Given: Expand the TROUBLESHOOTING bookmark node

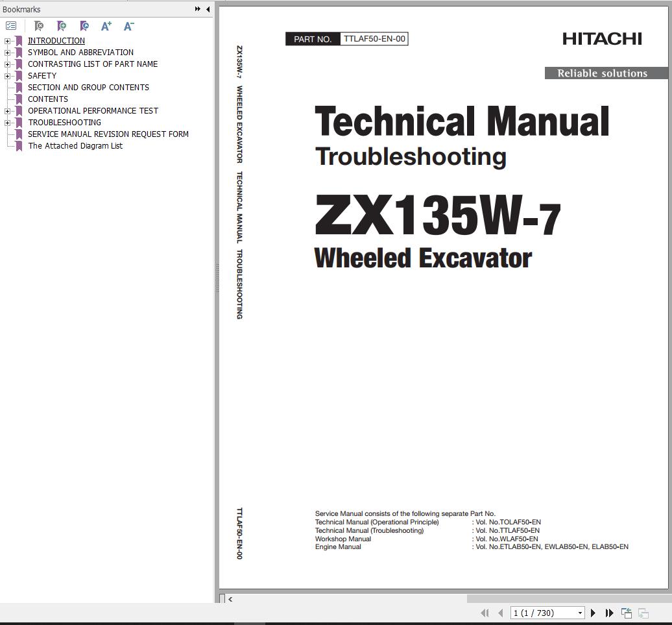Looking at the screenshot, I should [x=7, y=123].
